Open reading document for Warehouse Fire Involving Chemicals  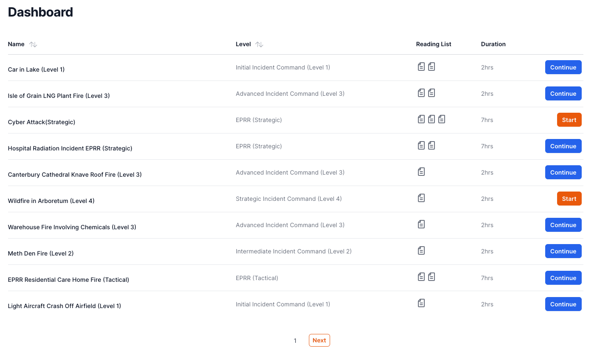pyautogui.click(x=421, y=224)
